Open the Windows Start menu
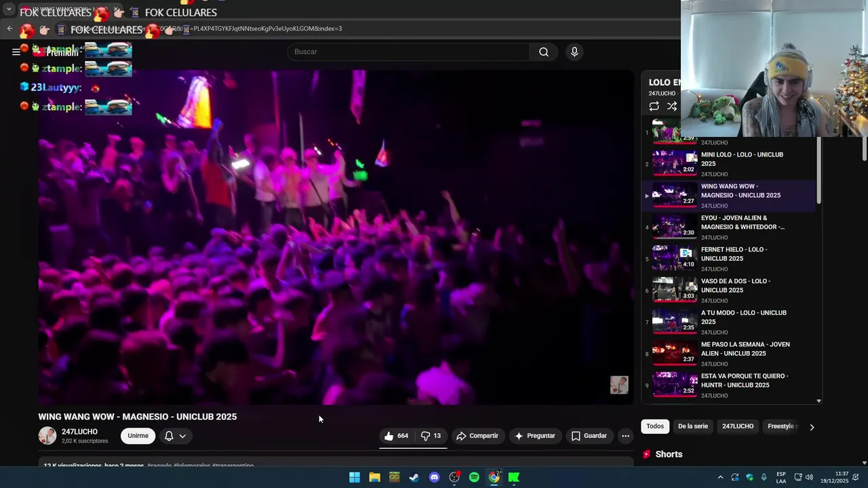The width and height of the screenshot is (868, 488). point(355,478)
